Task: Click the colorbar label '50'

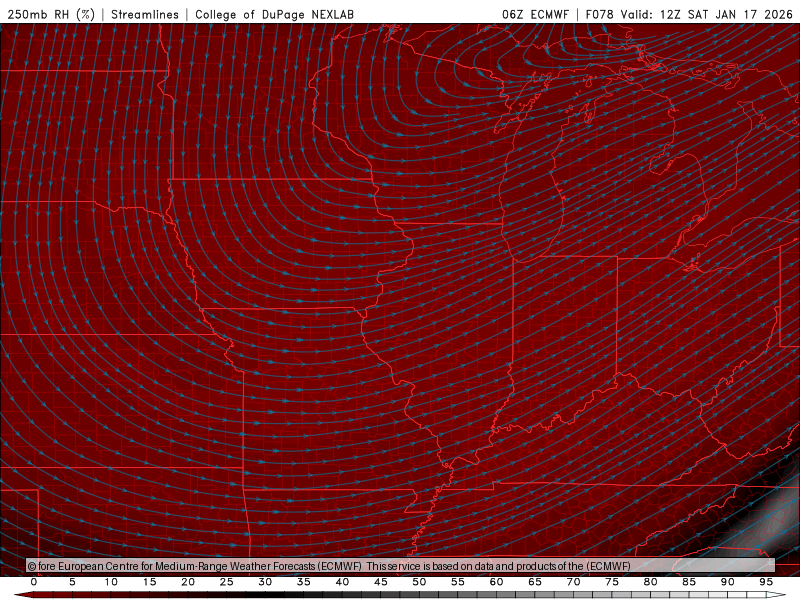Action: pyautogui.click(x=419, y=582)
